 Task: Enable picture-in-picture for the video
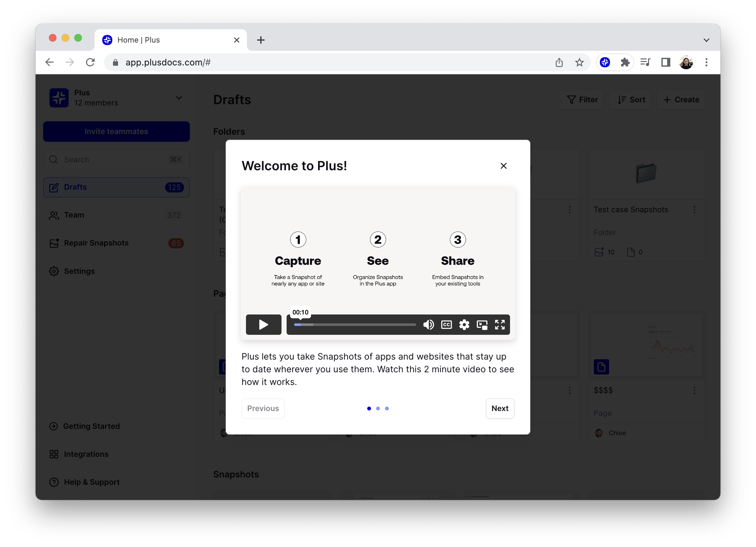point(482,325)
